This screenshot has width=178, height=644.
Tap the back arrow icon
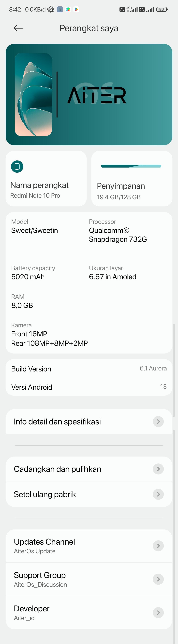[x=18, y=28]
